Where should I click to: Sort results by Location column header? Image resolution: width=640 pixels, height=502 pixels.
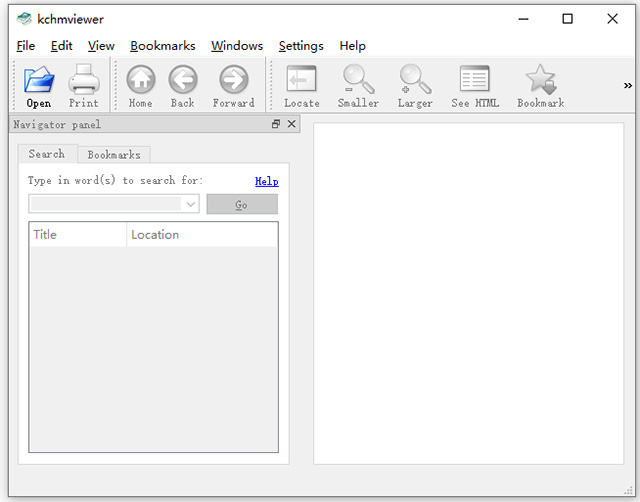201,235
